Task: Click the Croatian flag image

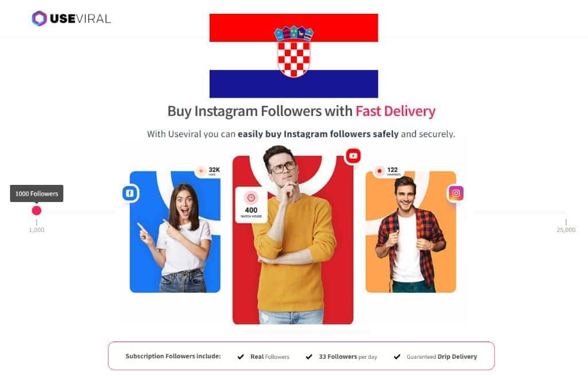Action: 293,56
